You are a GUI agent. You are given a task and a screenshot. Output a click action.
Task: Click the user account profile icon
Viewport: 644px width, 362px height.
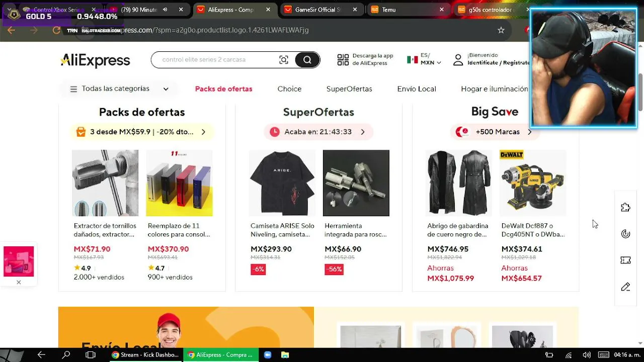pos(458,60)
